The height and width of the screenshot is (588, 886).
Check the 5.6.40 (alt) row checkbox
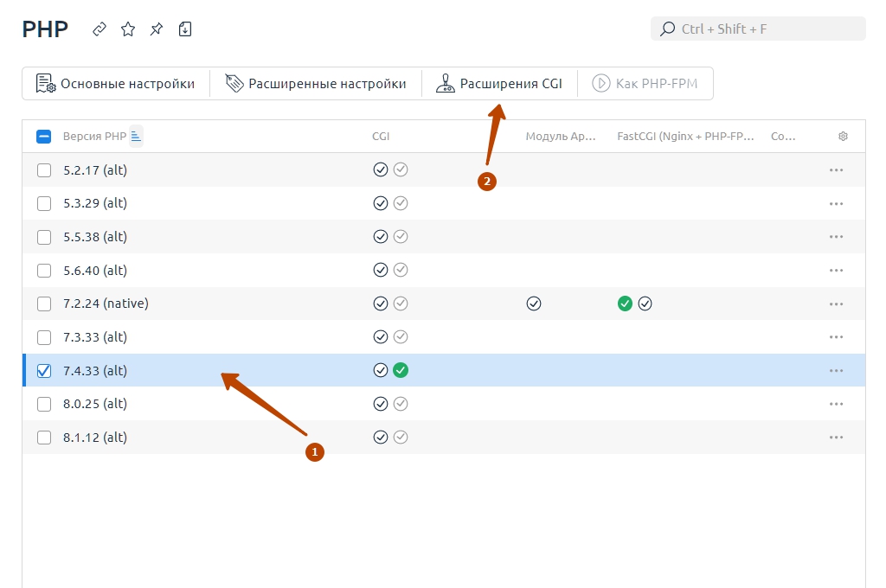tap(44, 271)
